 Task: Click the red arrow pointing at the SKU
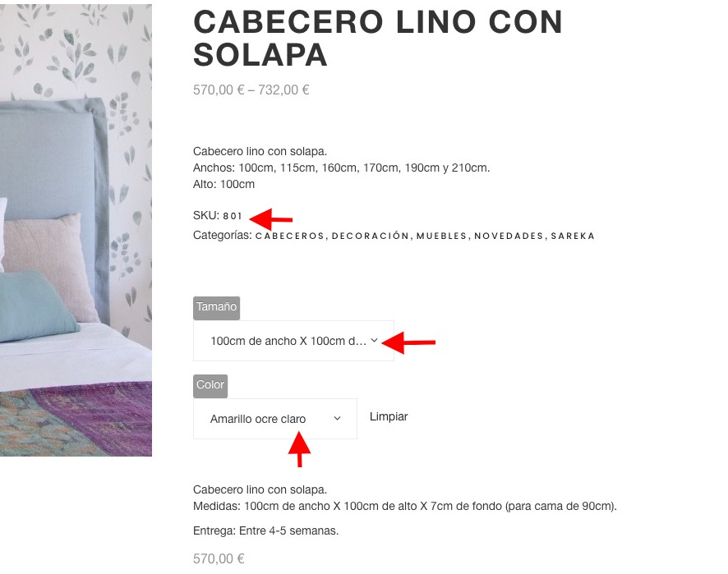coord(271,218)
